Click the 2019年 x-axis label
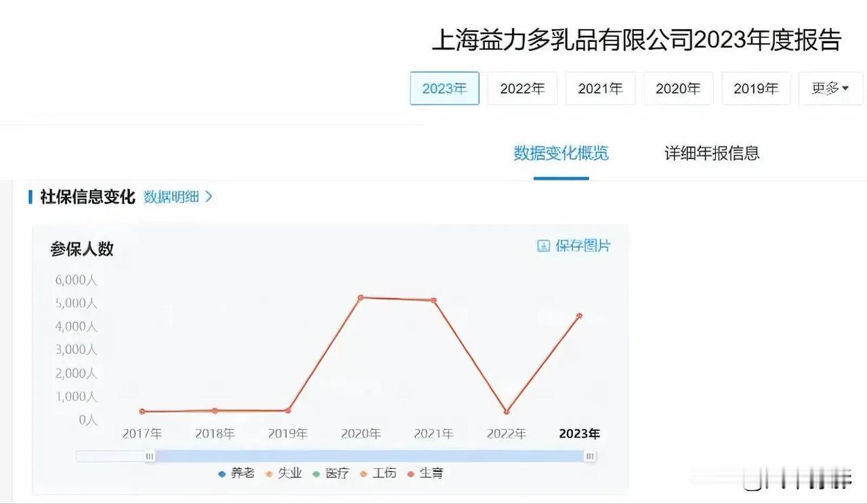 coord(288,434)
